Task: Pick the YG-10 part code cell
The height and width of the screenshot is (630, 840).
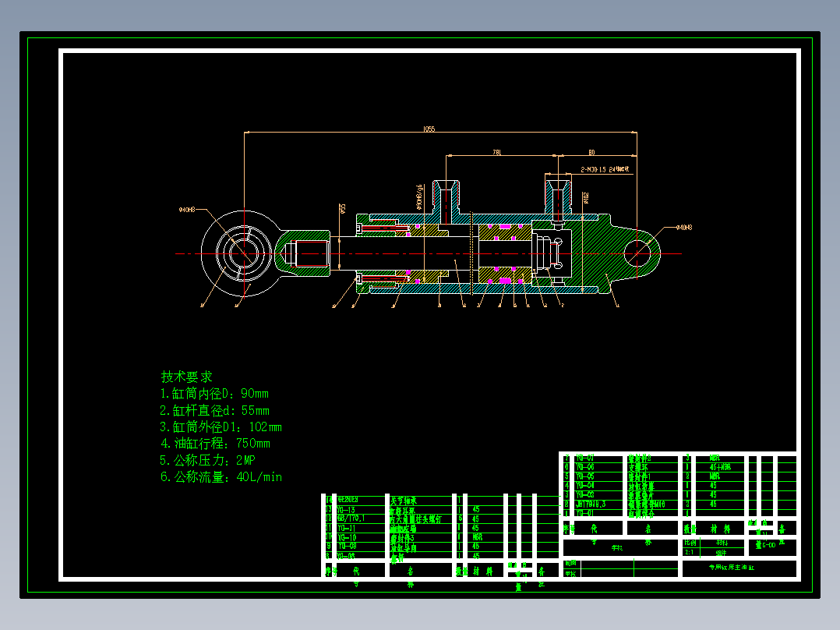Action: 347,537
